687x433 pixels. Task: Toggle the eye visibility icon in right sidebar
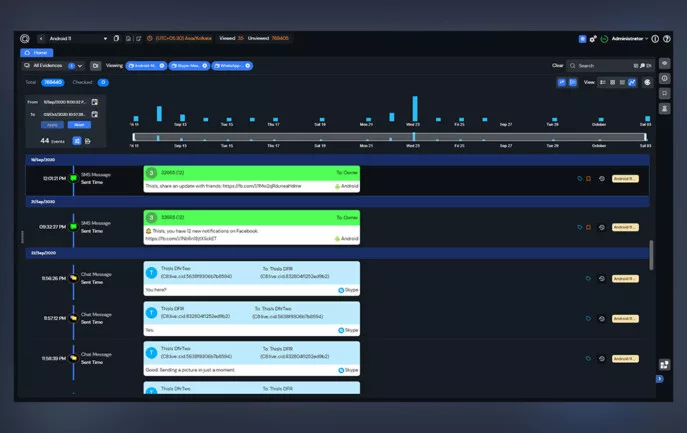pyautogui.click(x=665, y=63)
